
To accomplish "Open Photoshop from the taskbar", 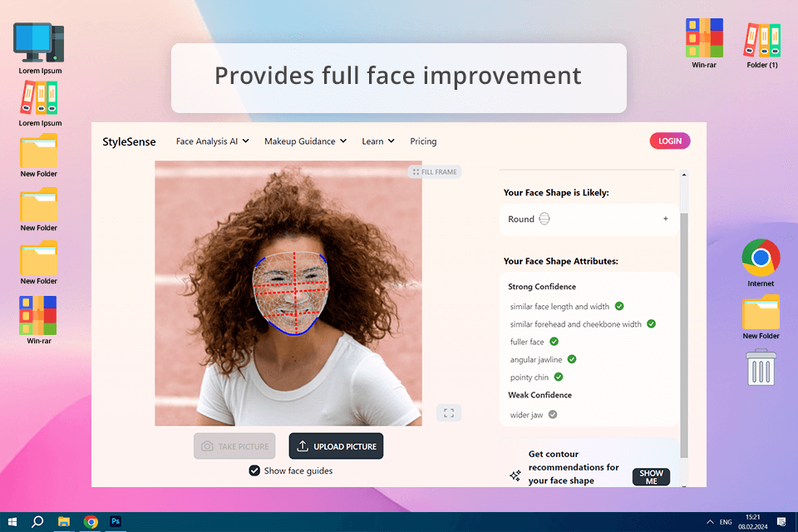I will (116, 521).
